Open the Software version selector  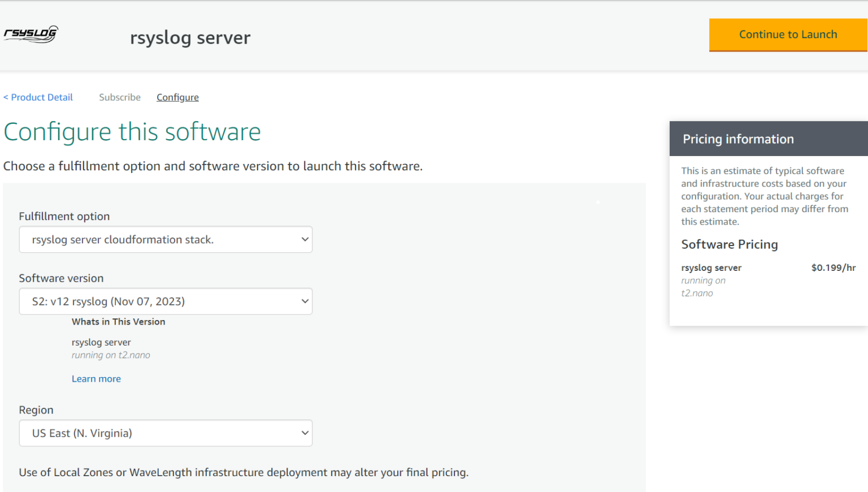point(166,301)
